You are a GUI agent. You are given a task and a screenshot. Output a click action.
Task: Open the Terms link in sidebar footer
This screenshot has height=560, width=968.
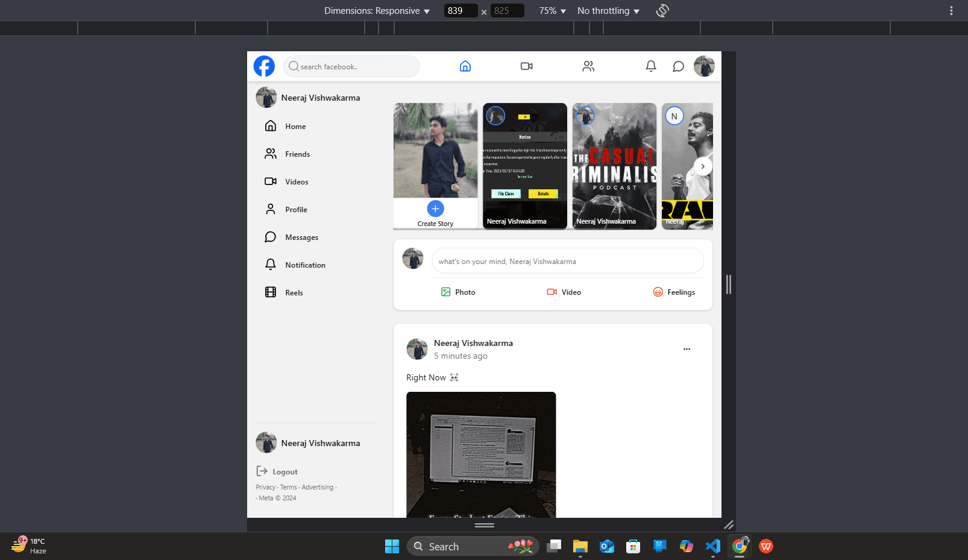pyautogui.click(x=288, y=487)
